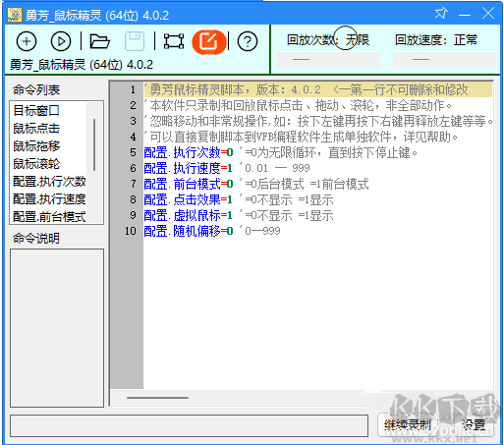Click script line 1 version header

(x=317, y=89)
